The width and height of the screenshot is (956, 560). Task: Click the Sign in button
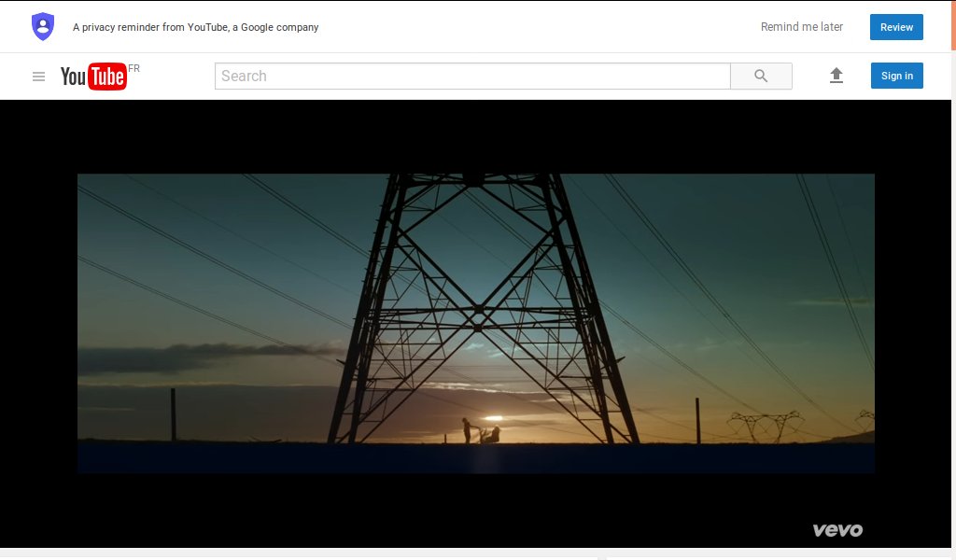pyautogui.click(x=897, y=76)
